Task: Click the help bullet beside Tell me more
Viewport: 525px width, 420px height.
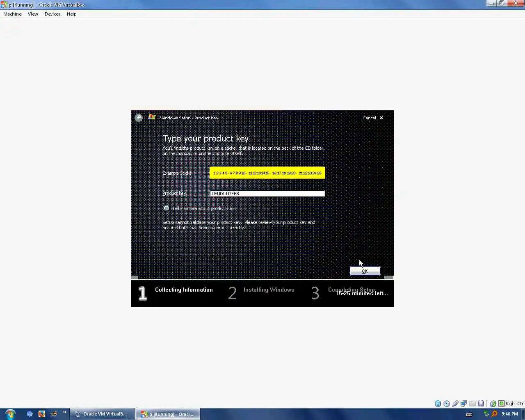Action: (167, 208)
